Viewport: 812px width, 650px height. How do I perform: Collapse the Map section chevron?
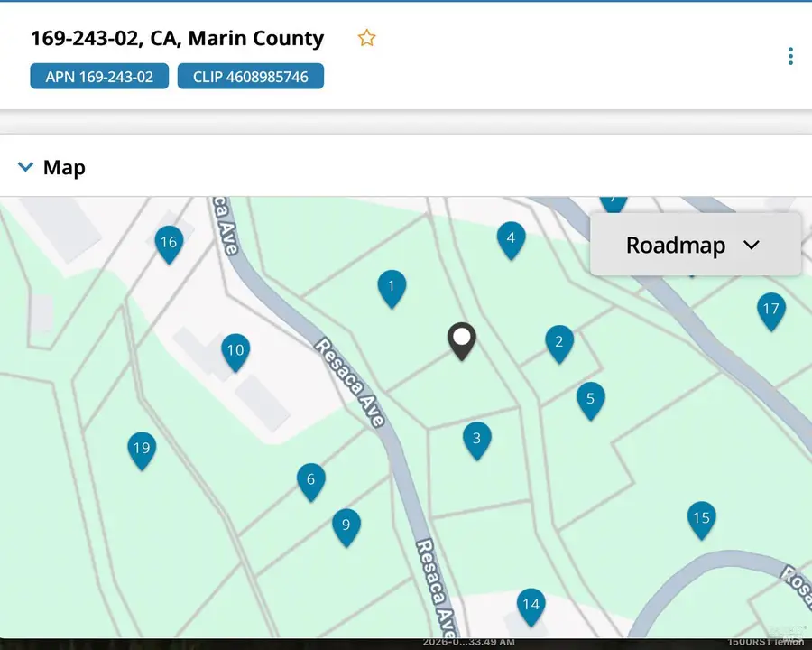coord(25,167)
